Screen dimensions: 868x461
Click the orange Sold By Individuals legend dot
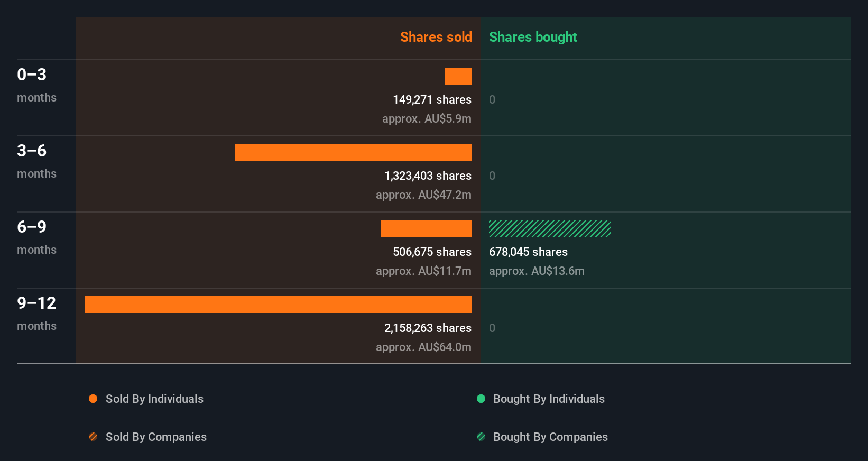tap(93, 399)
